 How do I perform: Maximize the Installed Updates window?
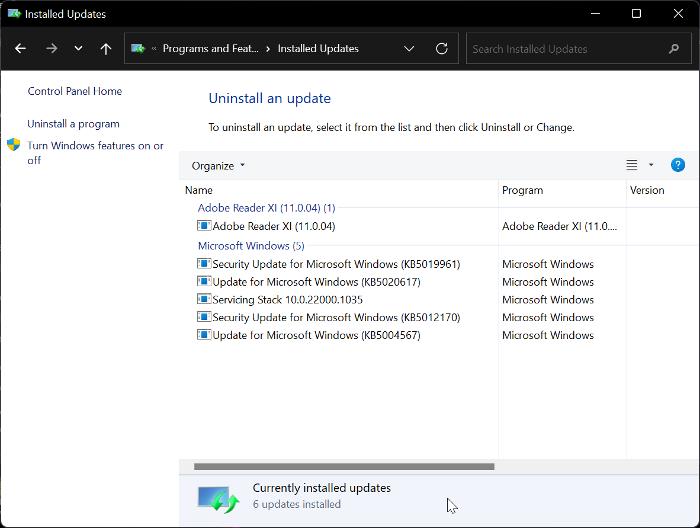(637, 13)
